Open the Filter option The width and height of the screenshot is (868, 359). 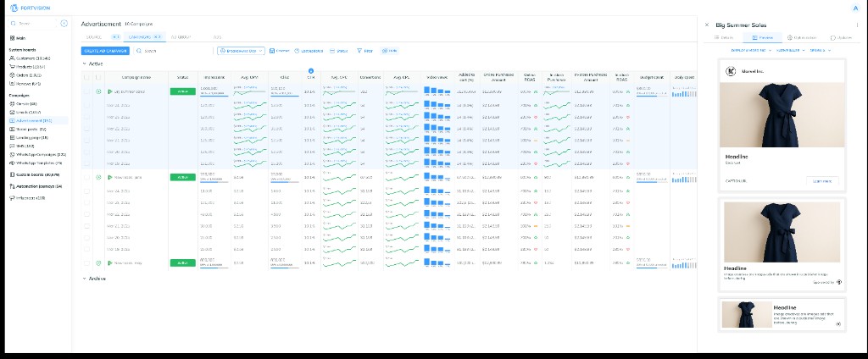point(364,50)
